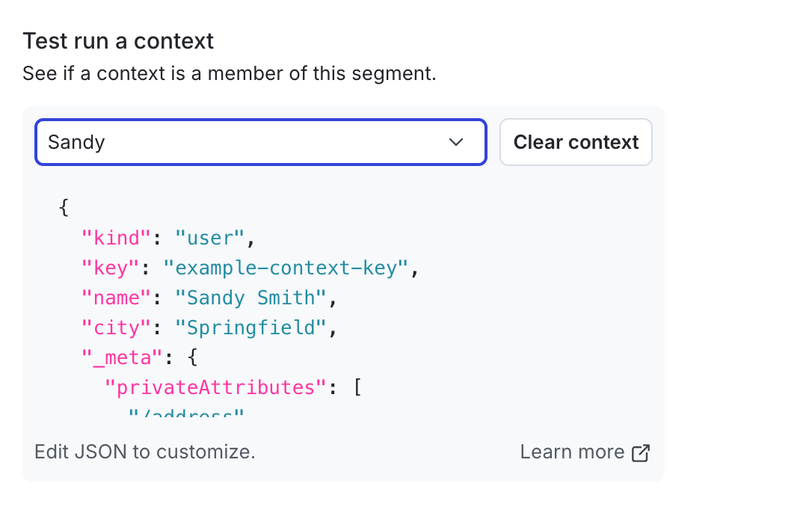Click inside the JSON preview area
Screen dimensions: 812x507
click(299, 299)
